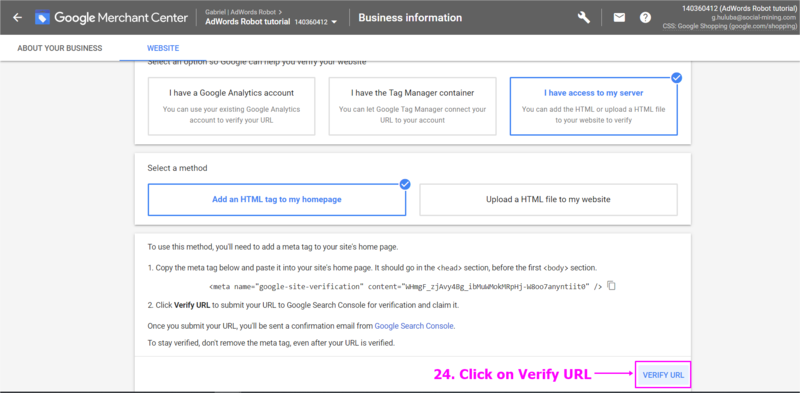Screen dimensions: 800x393
Task: Click the Verify URL button
Action: [663, 375]
